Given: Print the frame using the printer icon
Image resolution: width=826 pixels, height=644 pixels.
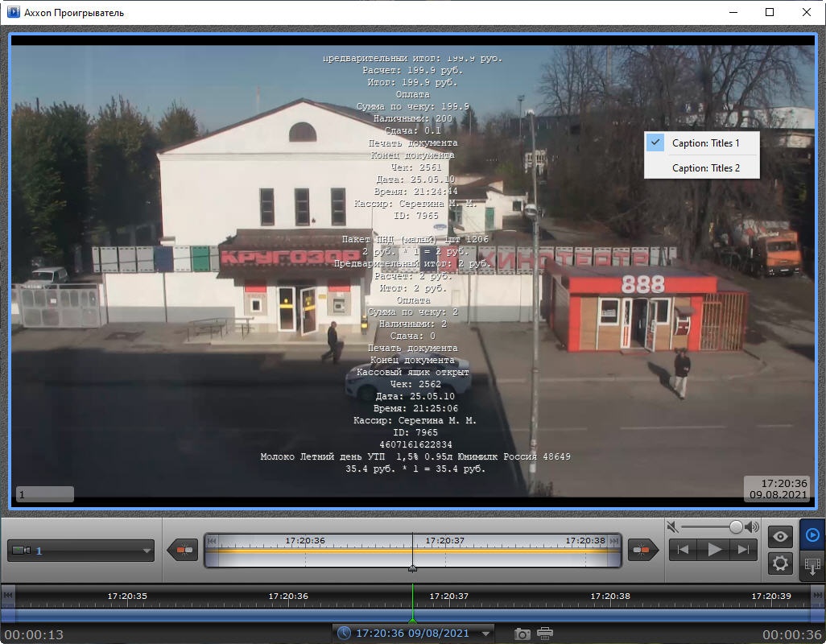Looking at the screenshot, I should pos(545,634).
